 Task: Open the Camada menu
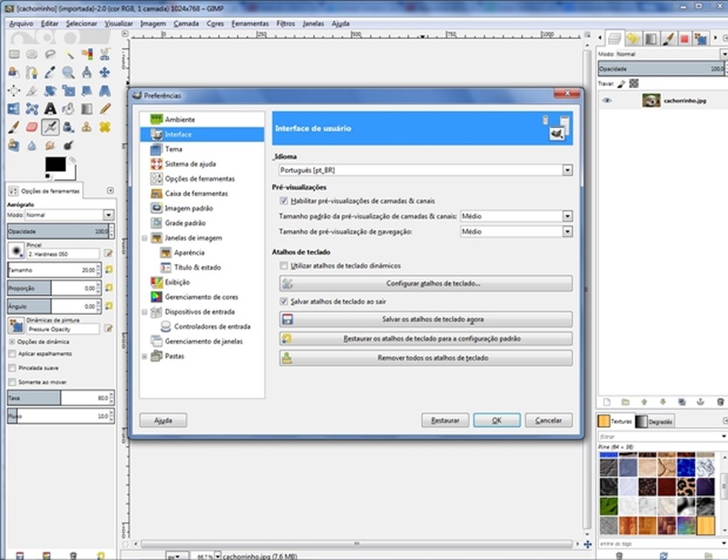(x=186, y=23)
